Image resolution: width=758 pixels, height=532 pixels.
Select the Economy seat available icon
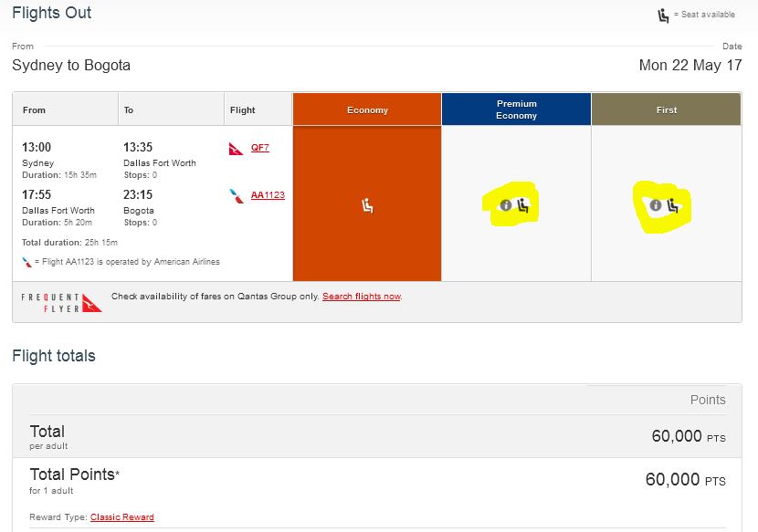(367, 206)
